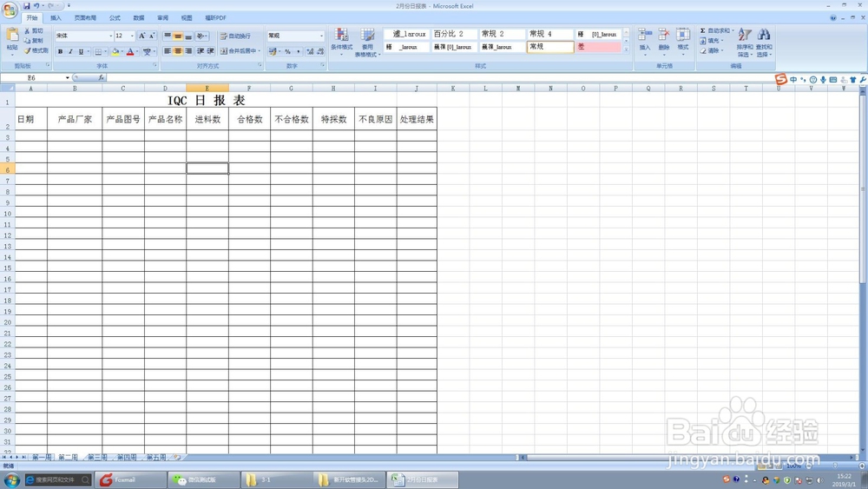Open the font color dropdown arrow
This screenshot has width=868, height=489.
point(137,51)
